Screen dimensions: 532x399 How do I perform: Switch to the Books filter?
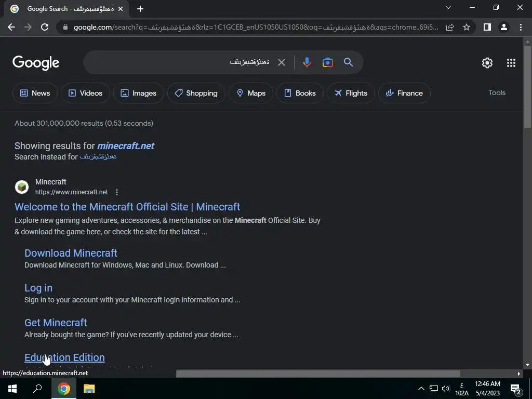click(300, 93)
